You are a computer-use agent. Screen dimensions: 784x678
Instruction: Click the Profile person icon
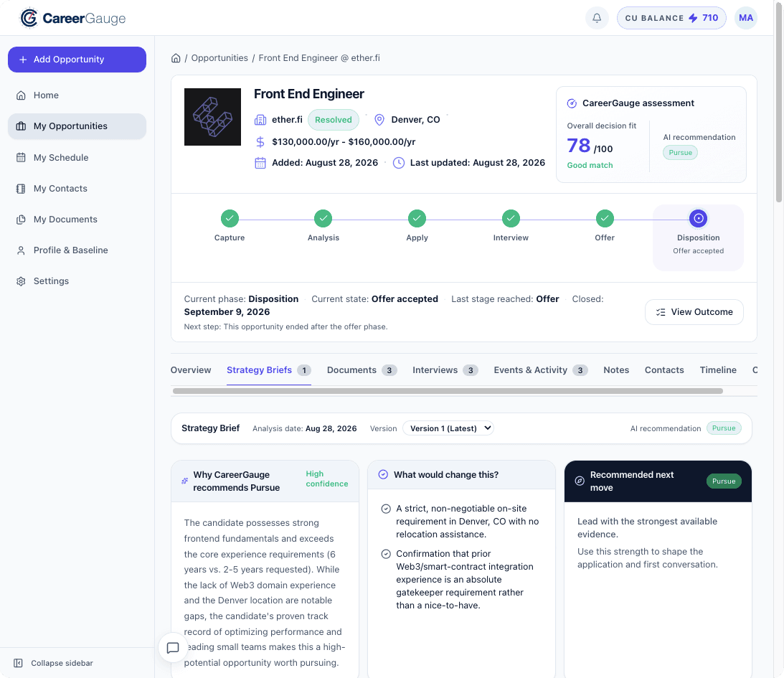click(x=21, y=250)
